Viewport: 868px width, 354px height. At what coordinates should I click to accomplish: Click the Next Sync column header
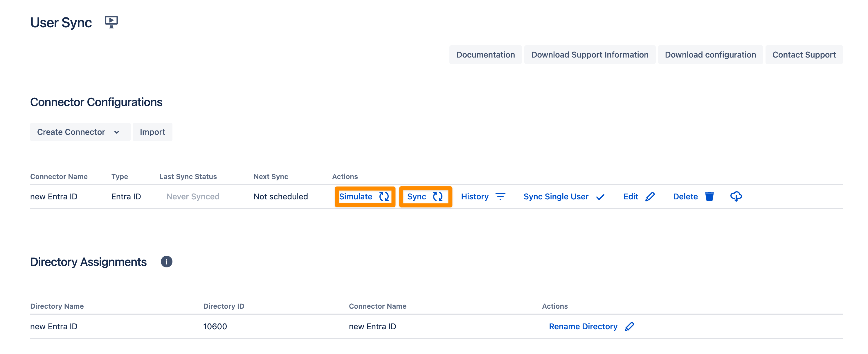tap(271, 176)
